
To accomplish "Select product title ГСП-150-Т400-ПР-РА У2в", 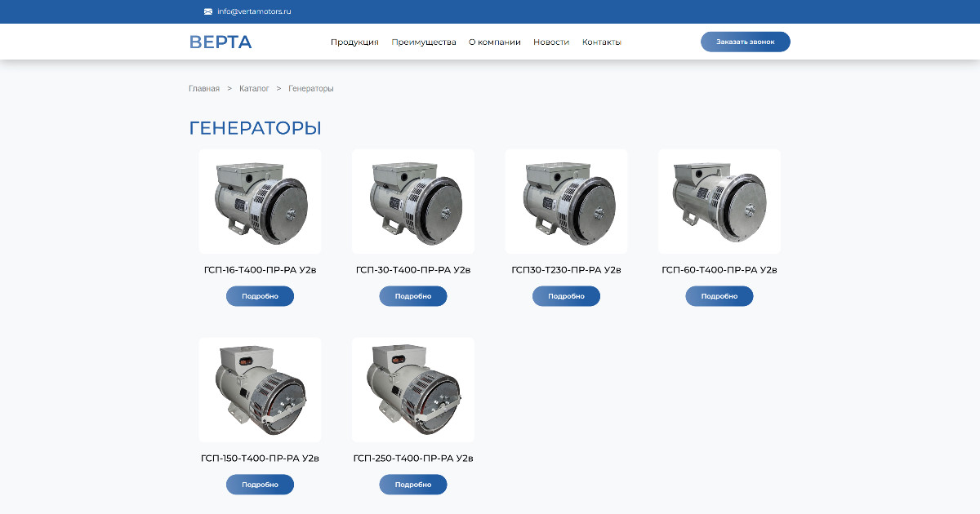I will [x=260, y=459].
